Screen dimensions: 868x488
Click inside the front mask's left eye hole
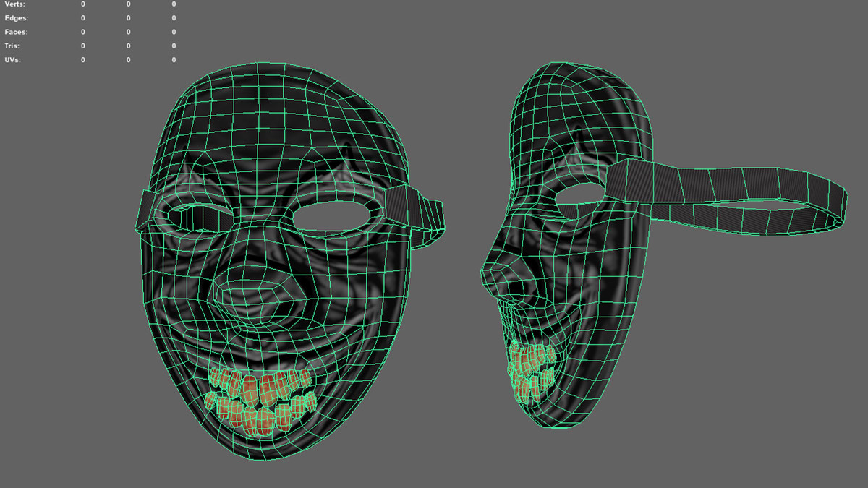tap(195, 215)
